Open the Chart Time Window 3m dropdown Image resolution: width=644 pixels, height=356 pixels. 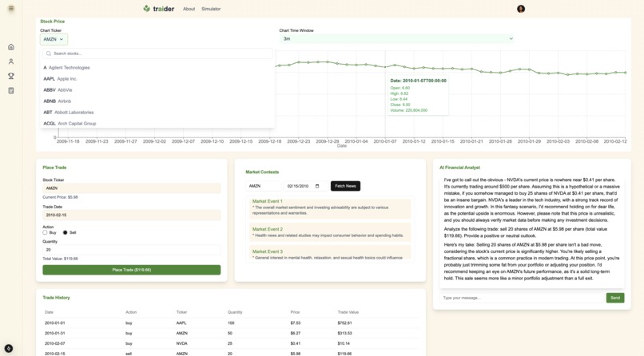[x=397, y=38]
